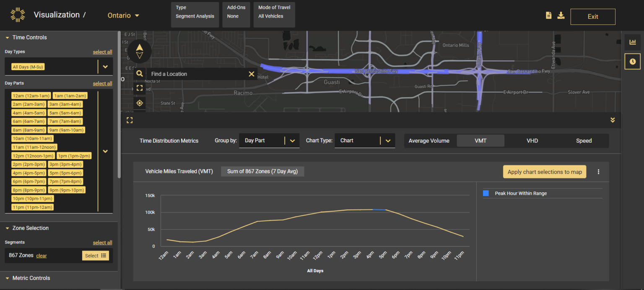Click Apply chart selections to map
The image size is (644, 290).
pyautogui.click(x=544, y=172)
